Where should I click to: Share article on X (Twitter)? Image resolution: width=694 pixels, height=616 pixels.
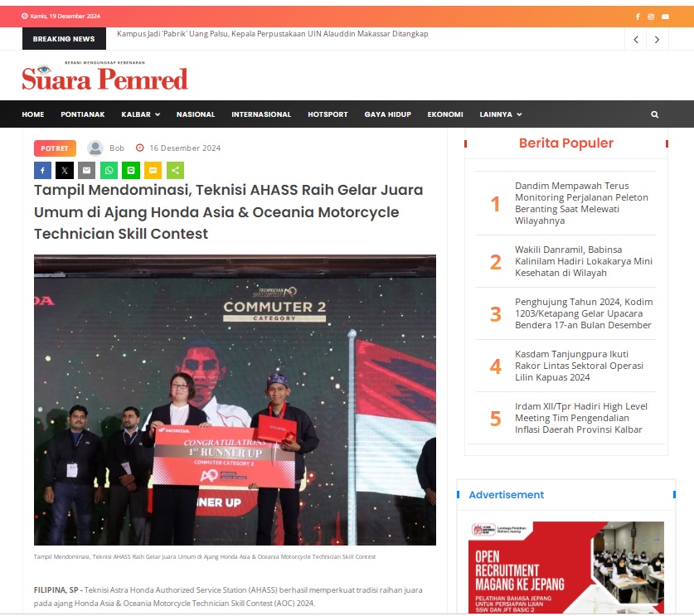65,170
